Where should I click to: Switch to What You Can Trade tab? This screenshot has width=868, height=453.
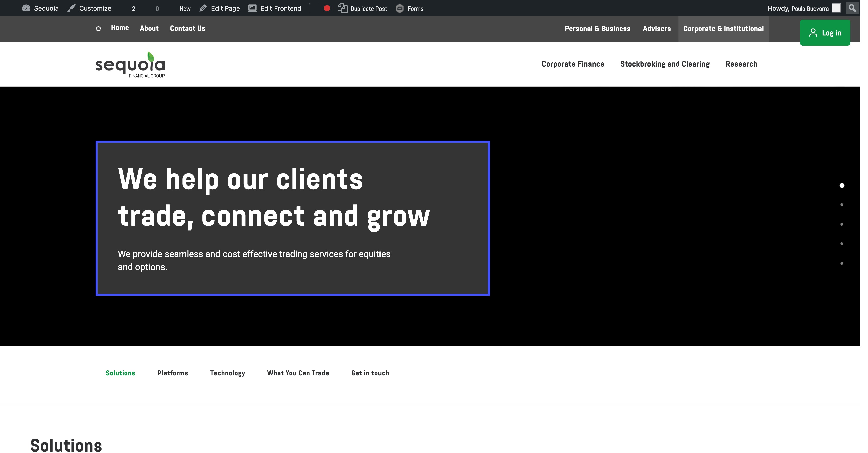click(298, 373)
